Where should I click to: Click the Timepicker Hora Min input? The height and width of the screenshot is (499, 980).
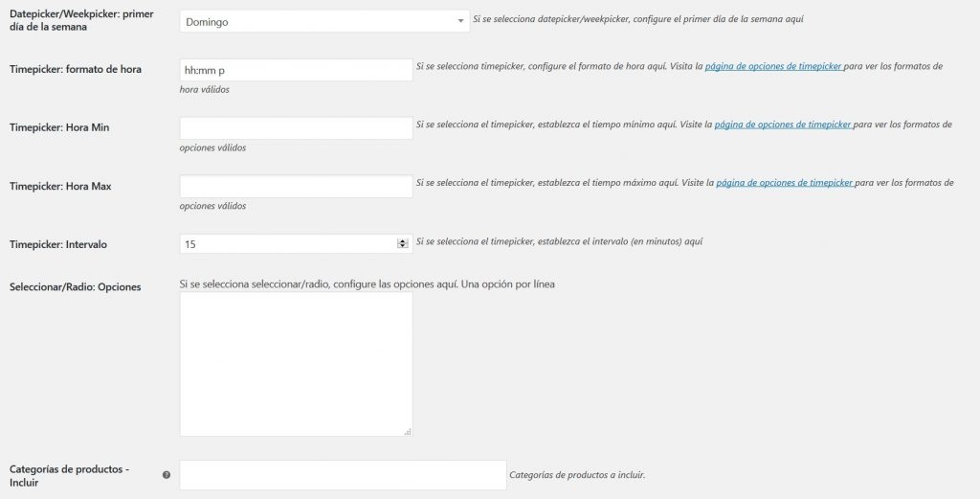click(x=296, y=128)
